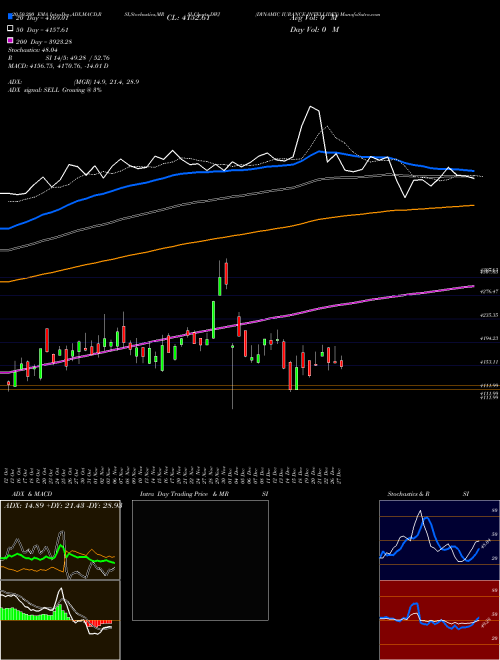This screenshot has height=660, width=500.
Task: Select the '200 Day - 3923.28' legend text
Action: [x=44, y=41]
